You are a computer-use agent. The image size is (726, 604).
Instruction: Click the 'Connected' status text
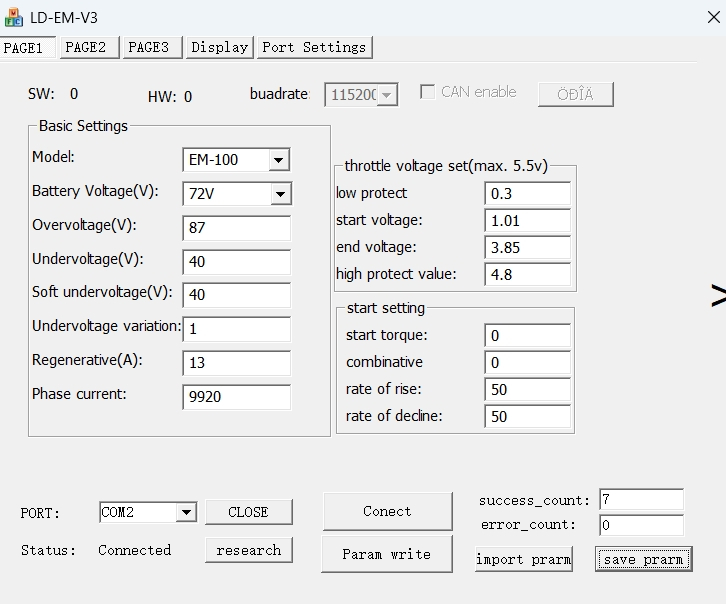point(134,550)
